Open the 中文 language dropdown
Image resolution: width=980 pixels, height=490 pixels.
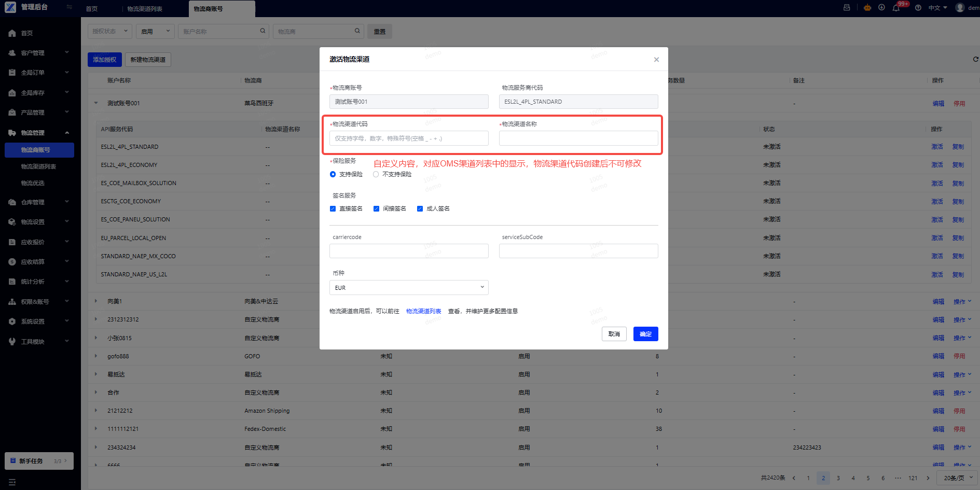(x=938, y=8)
